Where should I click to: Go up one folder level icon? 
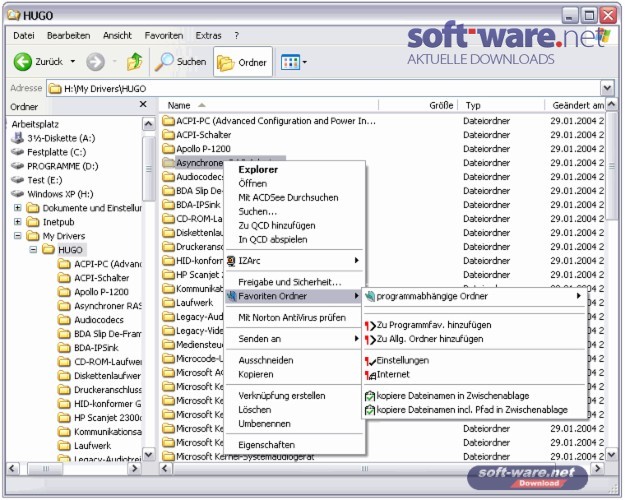(x=134, y=62)
